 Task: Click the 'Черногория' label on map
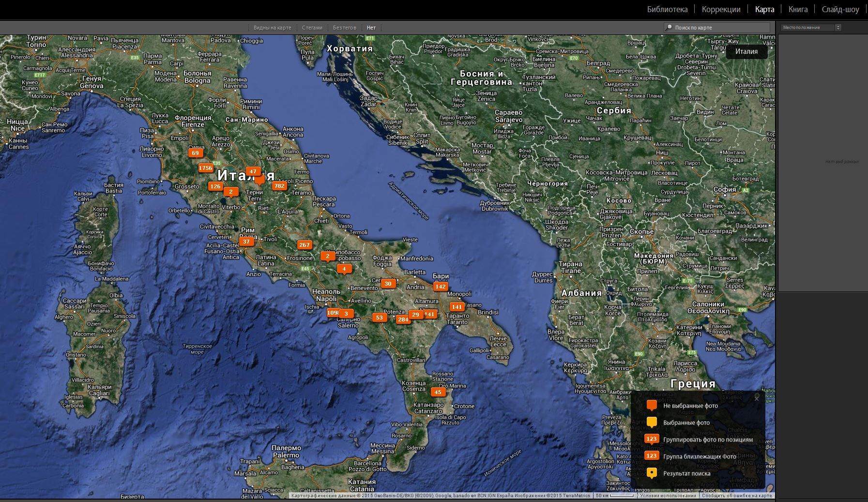[x=547, y=183]
